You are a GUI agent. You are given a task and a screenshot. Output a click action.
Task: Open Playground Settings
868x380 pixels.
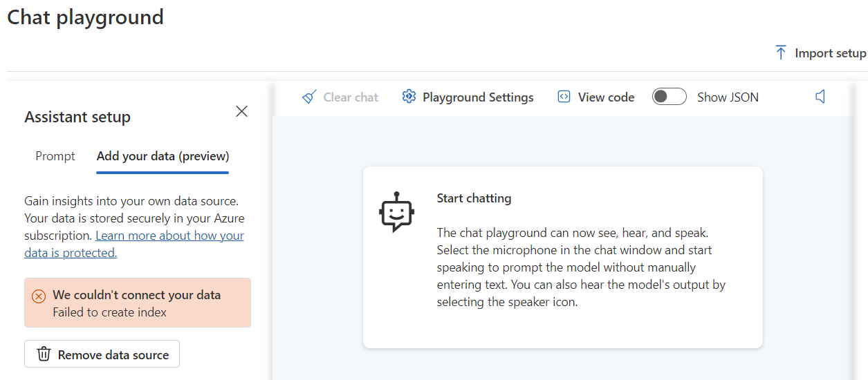pos(468,97)
